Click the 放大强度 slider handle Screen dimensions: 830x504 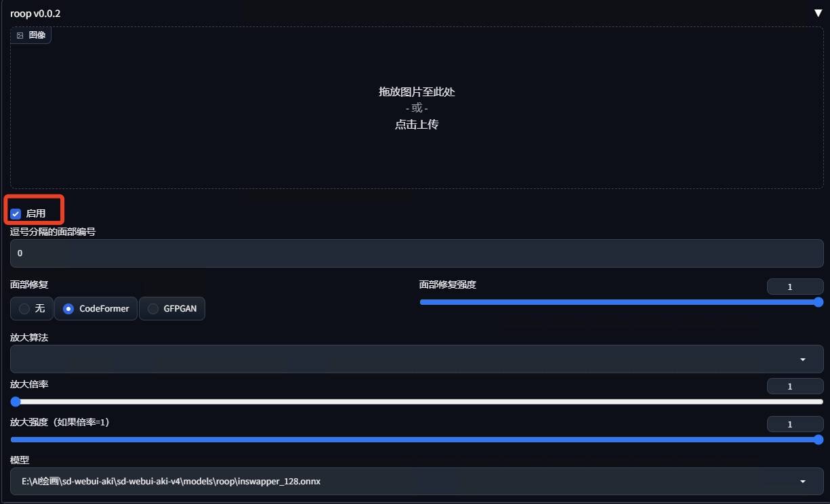(x=818, y=440)
